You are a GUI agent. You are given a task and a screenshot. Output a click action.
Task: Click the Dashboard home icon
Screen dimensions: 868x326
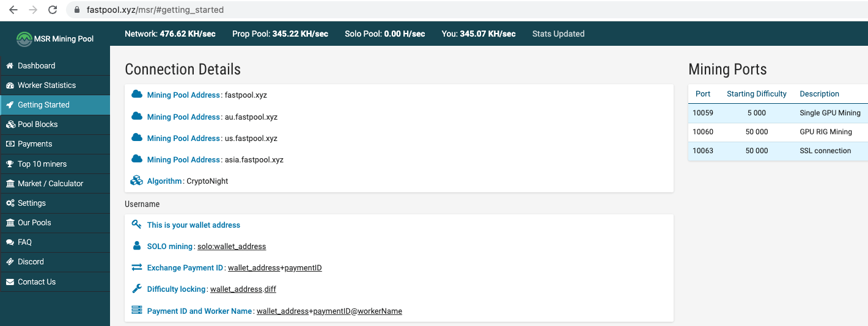click(10, 66)
